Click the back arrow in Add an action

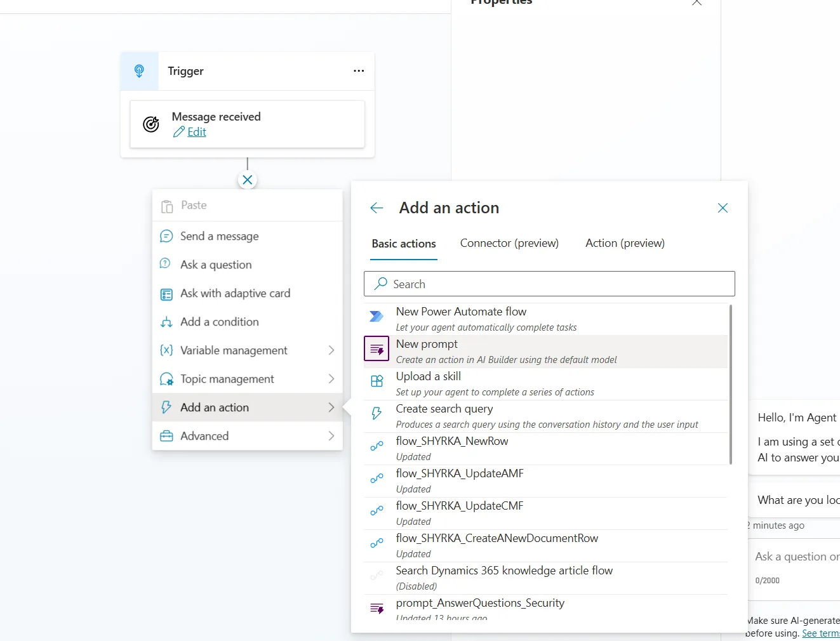377,208
